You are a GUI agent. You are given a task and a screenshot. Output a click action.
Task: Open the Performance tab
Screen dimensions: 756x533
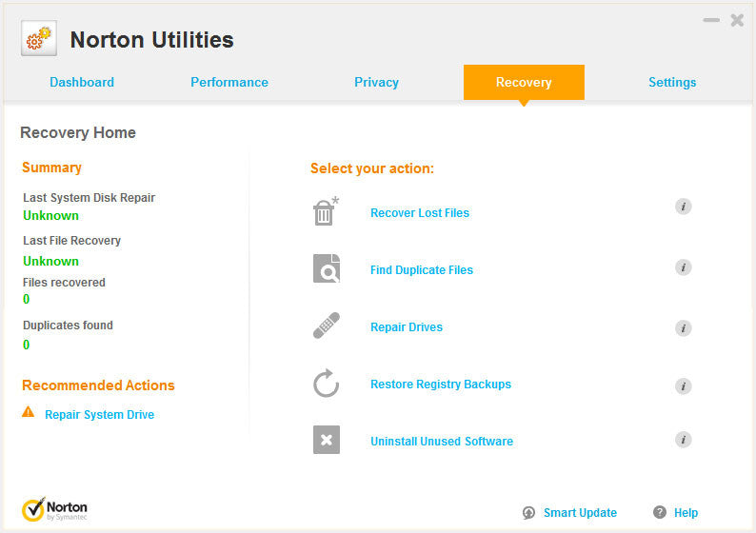(229, 83)
